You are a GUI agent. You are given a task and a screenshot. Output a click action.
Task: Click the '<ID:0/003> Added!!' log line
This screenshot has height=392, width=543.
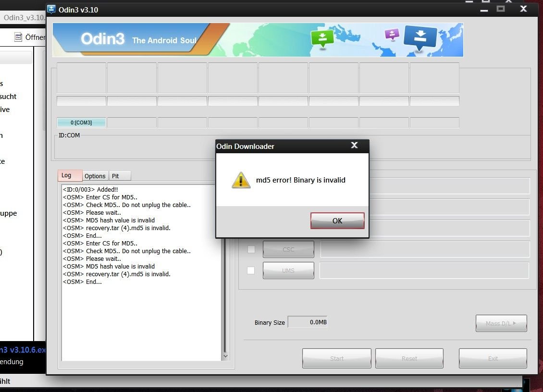[90, 189]
